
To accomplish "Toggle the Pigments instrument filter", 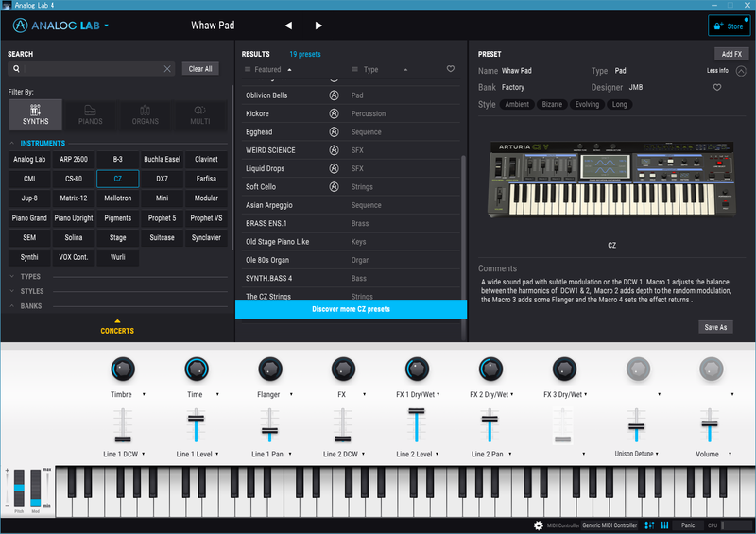I will (x=117, y=218).
